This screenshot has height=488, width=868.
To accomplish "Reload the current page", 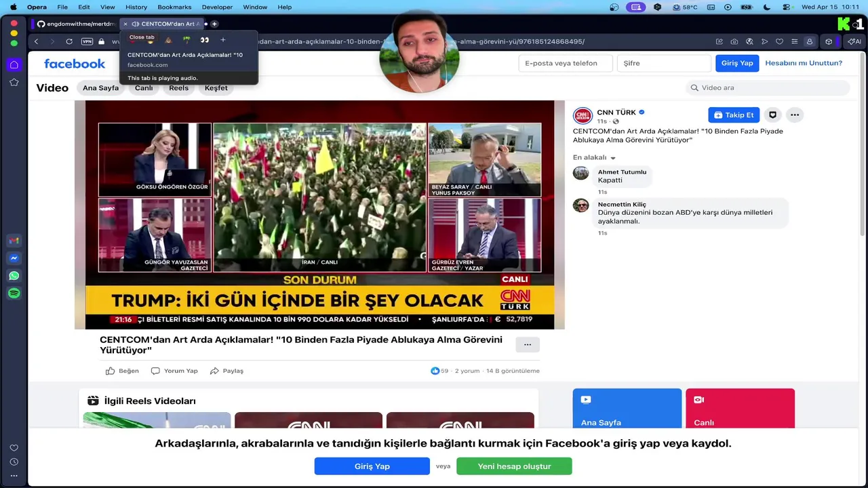I will (69, 41).
